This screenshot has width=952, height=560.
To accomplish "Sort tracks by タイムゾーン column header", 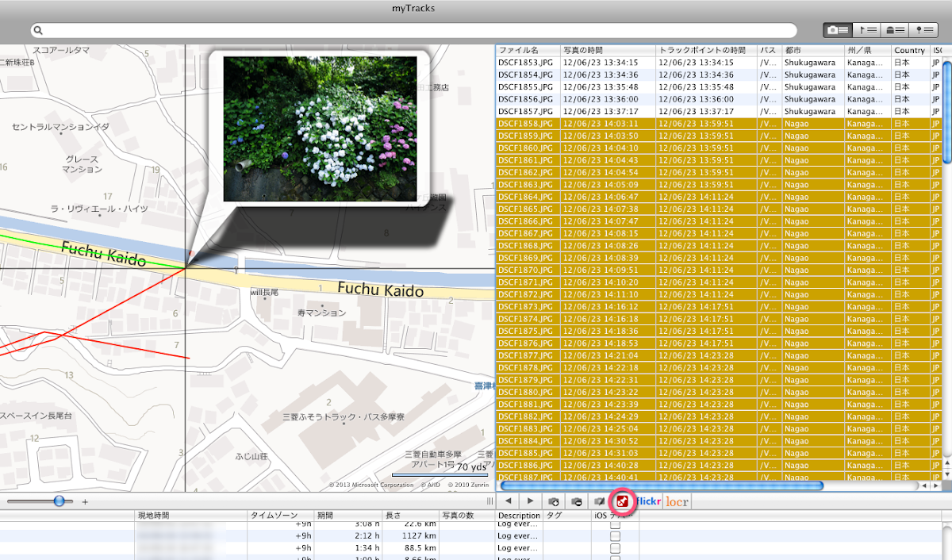I will coord(282,516).
